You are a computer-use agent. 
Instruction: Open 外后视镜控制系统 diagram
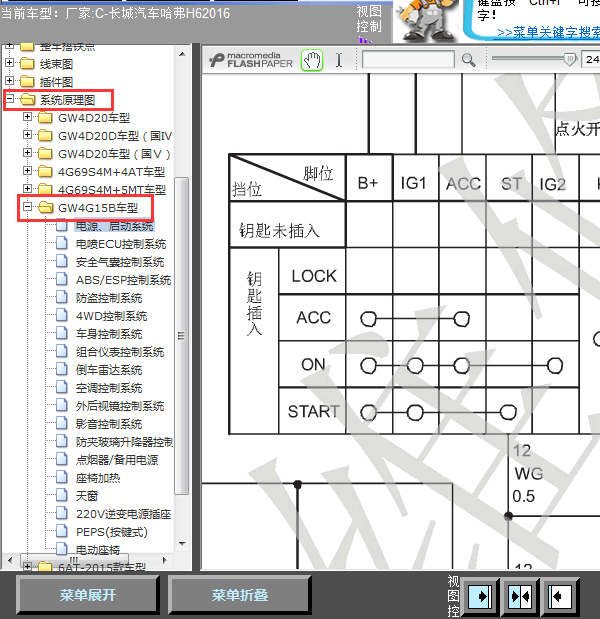click(120, 406)
